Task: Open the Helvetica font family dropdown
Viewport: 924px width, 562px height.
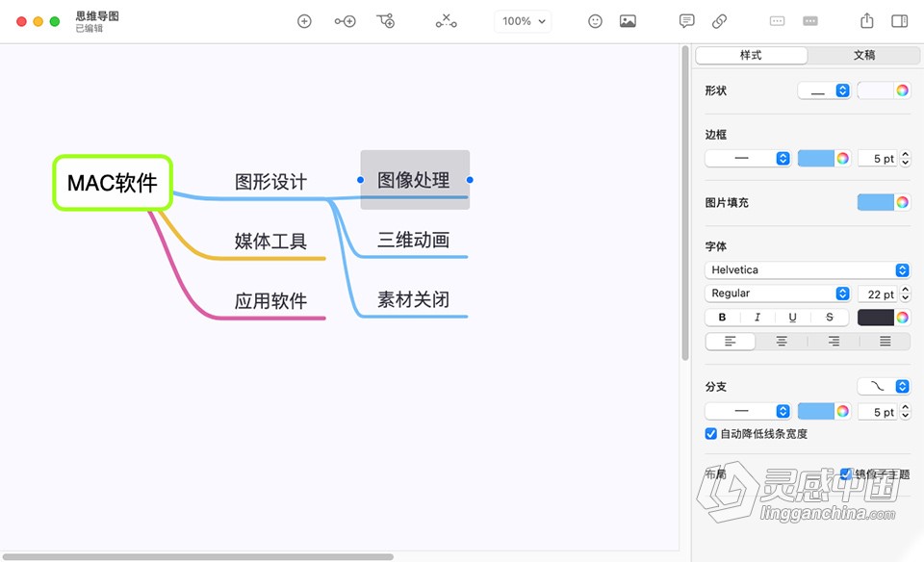Action: (807, 269)
